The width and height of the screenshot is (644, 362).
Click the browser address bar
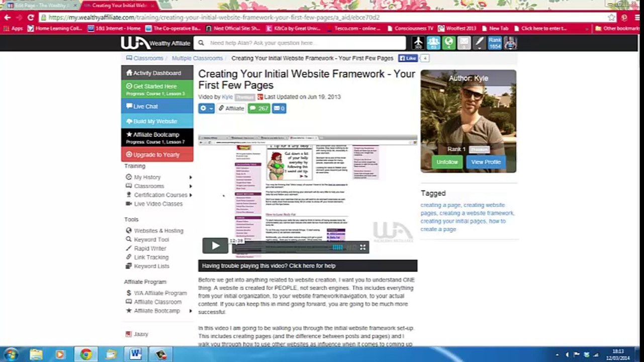(x=322, y=17)
